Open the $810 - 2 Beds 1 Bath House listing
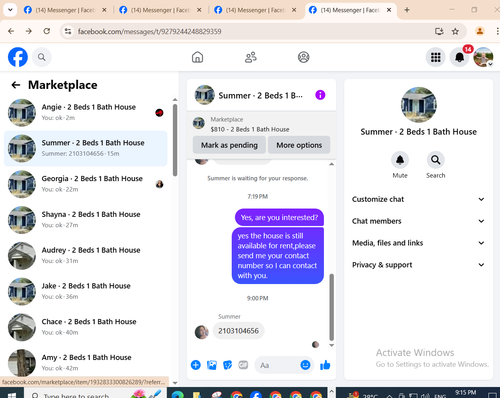 coord(250,129)
